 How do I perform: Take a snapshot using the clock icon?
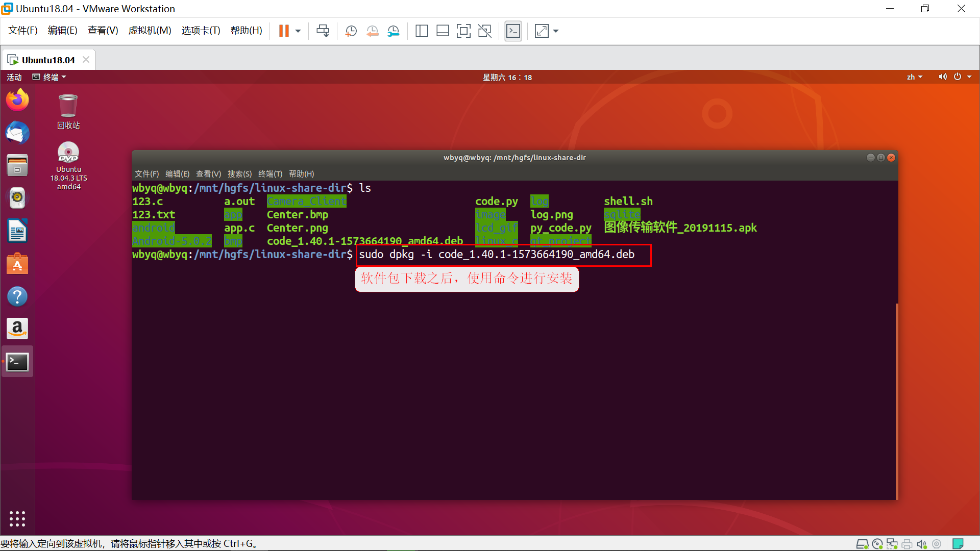tap(351, 31)
